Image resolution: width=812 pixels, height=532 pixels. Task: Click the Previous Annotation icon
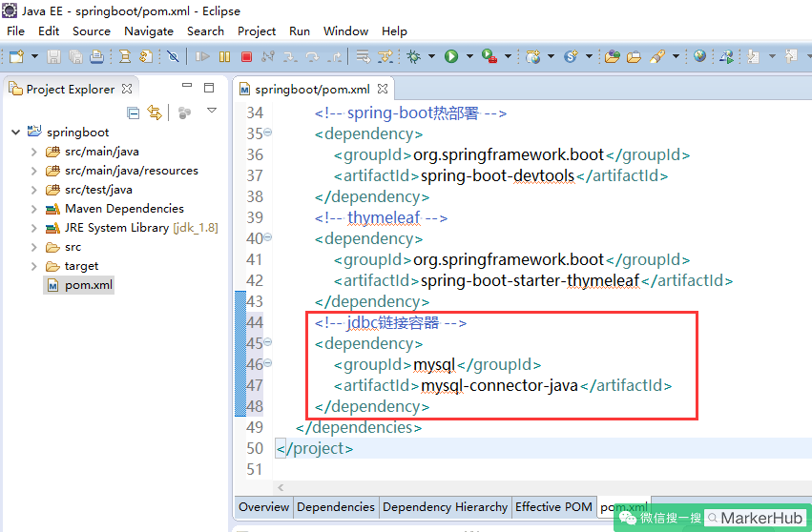791,56
